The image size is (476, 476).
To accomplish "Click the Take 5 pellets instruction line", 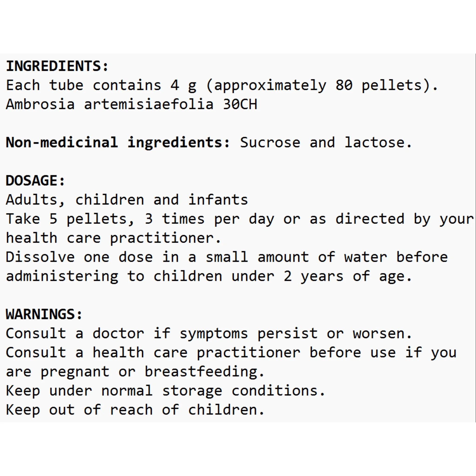I will click(x=240, y=219).
